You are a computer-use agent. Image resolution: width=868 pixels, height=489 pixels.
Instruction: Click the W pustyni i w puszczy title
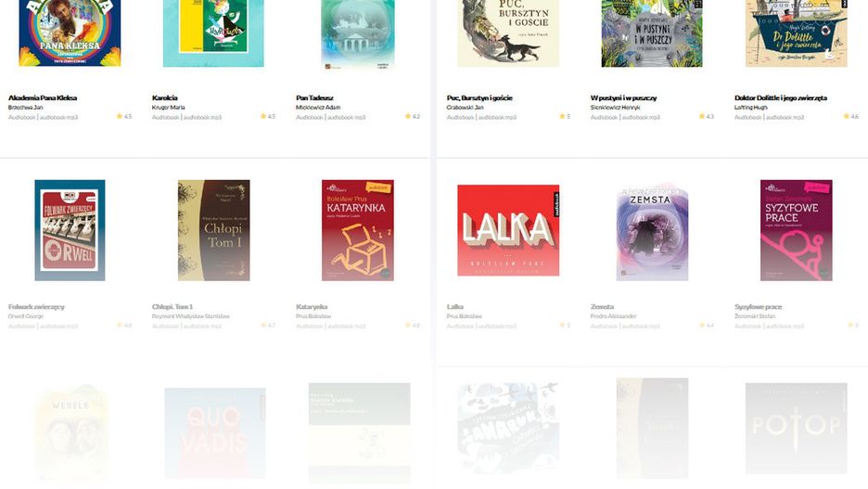point(623,98)
